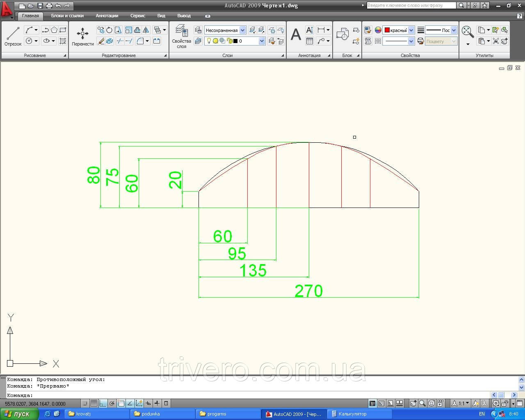Switch to poduwka taskbar window

pyautogui.click(x=162, y=414)
